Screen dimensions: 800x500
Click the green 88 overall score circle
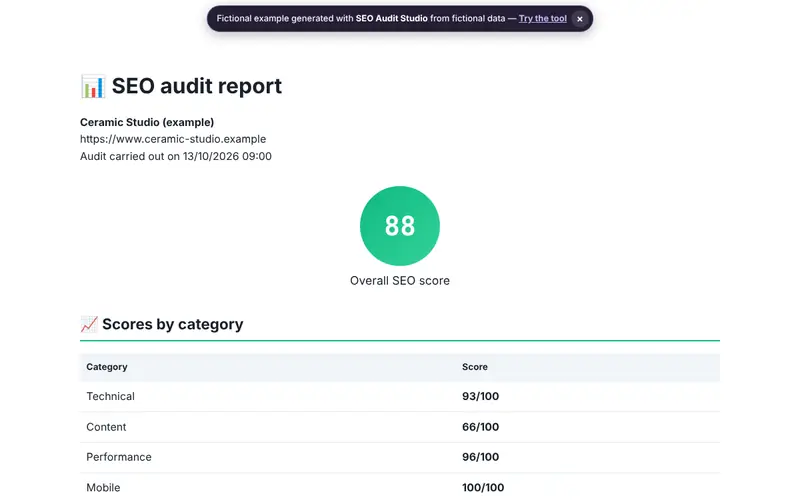[x=399, y=226]
